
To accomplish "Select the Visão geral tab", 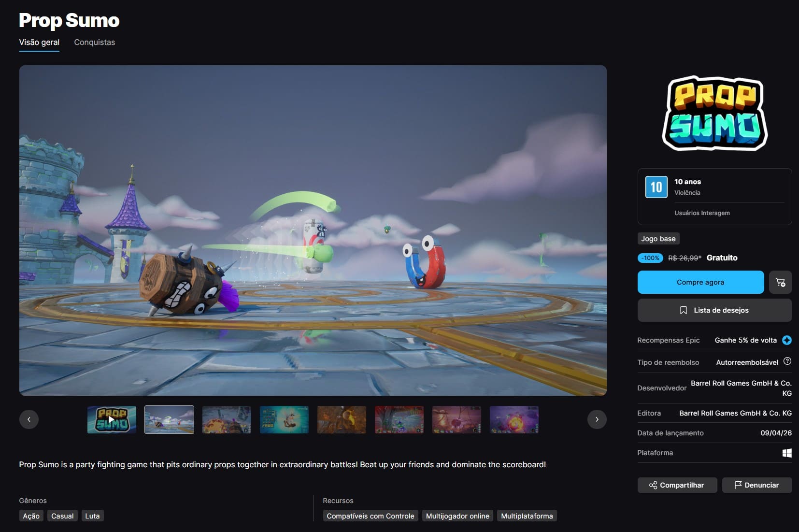I will [39, 43].
